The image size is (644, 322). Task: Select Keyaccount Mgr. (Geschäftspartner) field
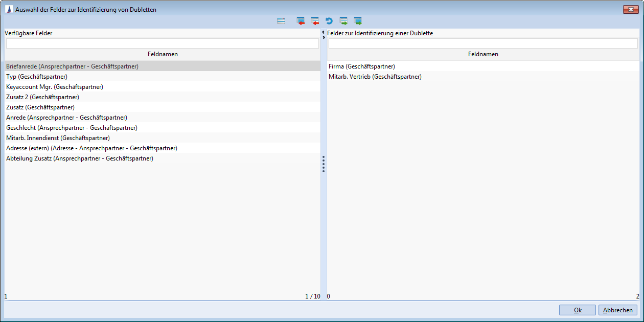click(x=55, y=87)
